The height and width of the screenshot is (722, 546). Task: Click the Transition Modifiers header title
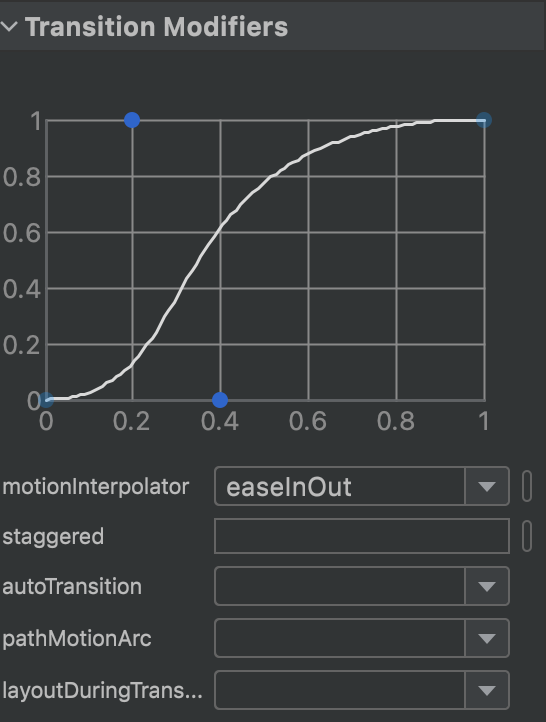[x=157, y=27]
